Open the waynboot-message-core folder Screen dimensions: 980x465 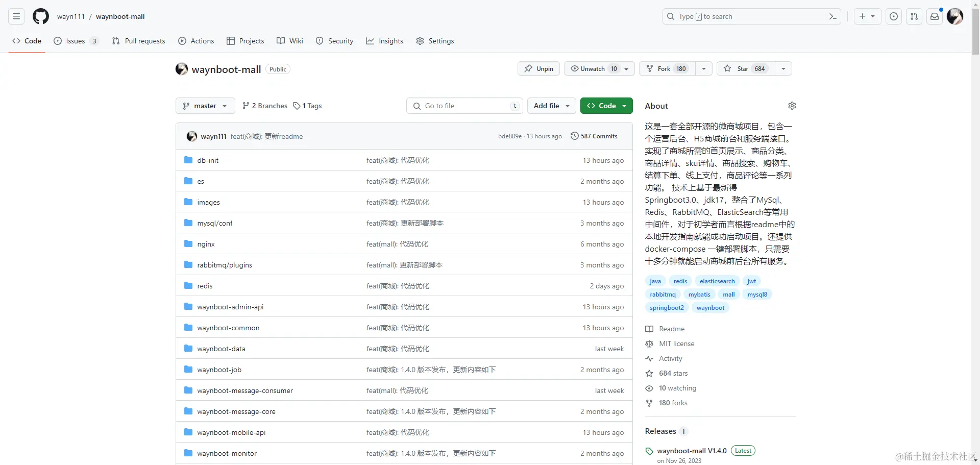[x=236, y=411]
